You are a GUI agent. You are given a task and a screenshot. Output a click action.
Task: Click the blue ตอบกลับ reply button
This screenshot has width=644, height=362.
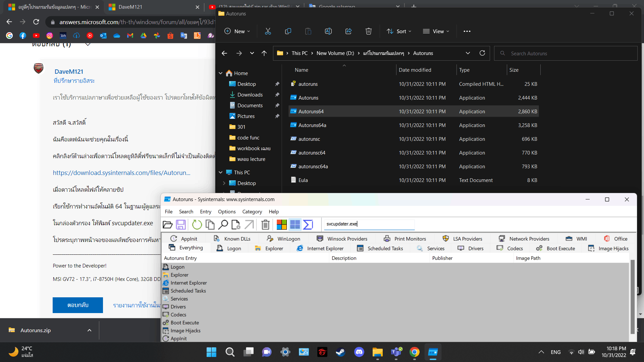point(78,305)
